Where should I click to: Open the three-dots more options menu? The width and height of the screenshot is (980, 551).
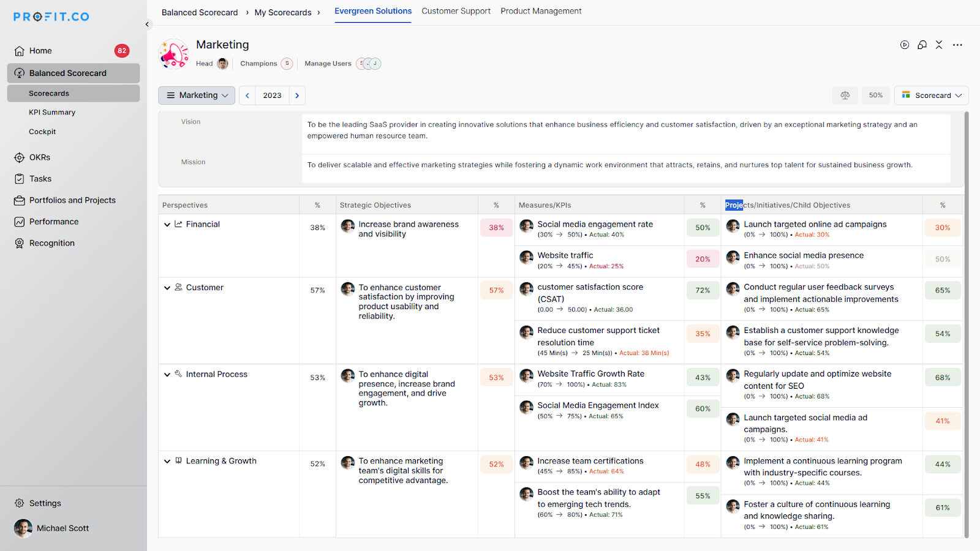957,45
